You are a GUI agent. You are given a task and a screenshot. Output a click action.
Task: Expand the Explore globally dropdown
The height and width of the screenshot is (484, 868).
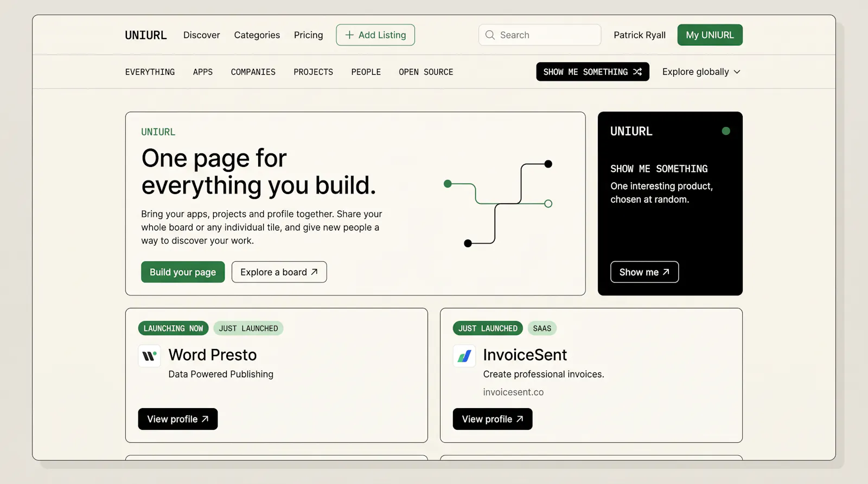(701, 72)
